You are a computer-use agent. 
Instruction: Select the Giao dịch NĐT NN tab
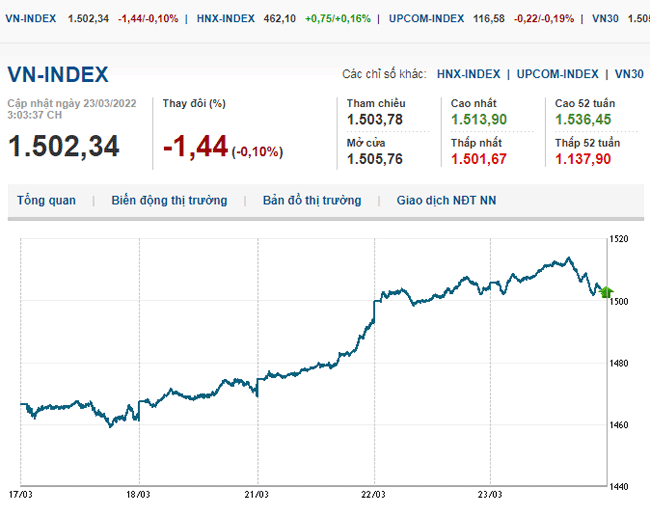[x=445, y=200]
